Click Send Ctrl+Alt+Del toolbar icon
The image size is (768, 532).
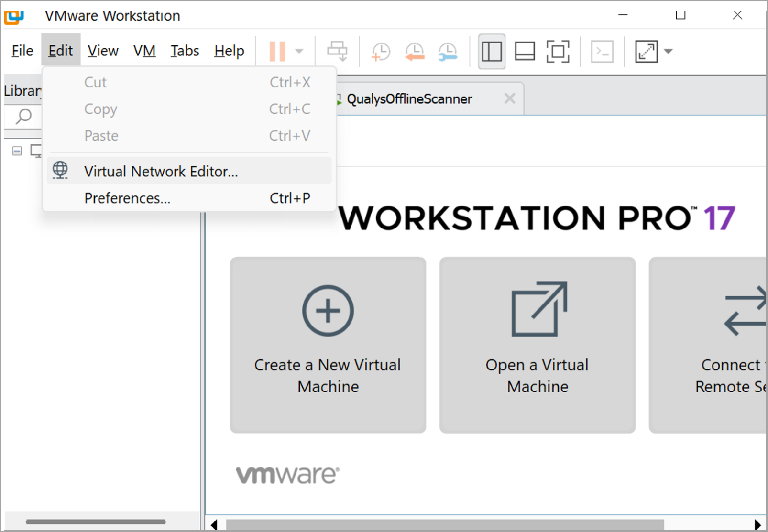click(x=337, y=51)
